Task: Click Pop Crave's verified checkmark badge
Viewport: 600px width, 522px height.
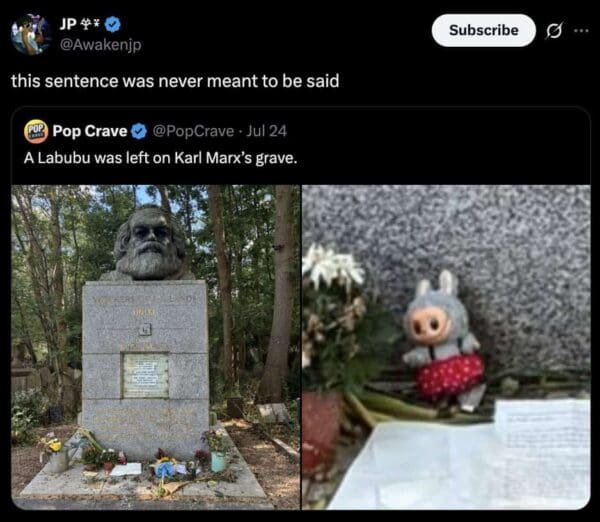Action: tap(139, 131)
